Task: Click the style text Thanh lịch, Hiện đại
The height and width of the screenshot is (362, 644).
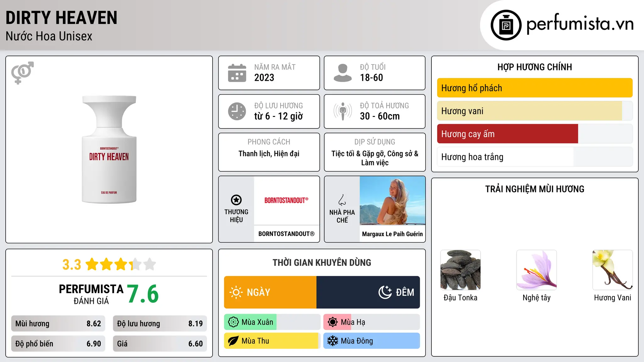Action: (x=269, y=154)
